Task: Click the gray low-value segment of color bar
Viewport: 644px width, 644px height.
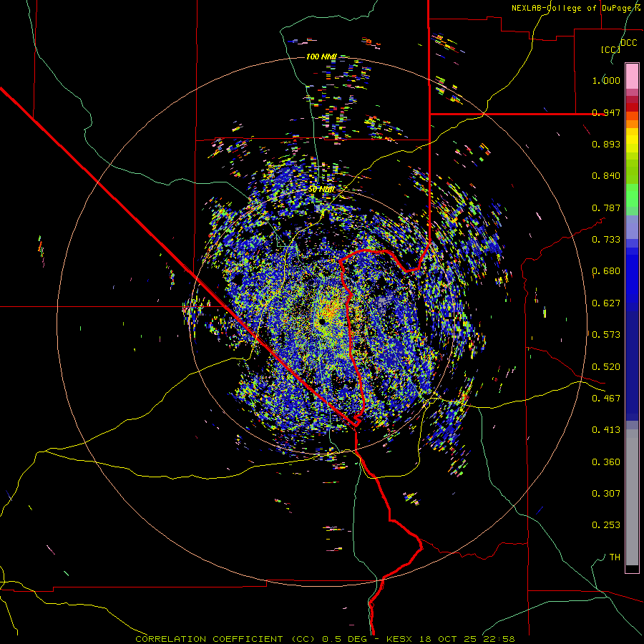Action: [632, 497]
